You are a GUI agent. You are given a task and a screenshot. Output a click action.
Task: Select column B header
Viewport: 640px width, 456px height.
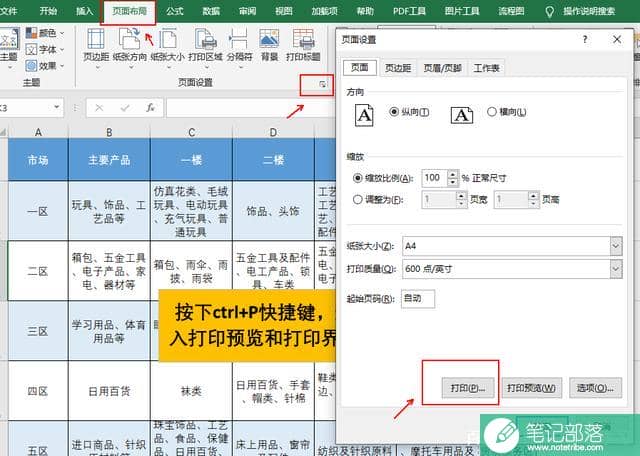pos(109,132)
